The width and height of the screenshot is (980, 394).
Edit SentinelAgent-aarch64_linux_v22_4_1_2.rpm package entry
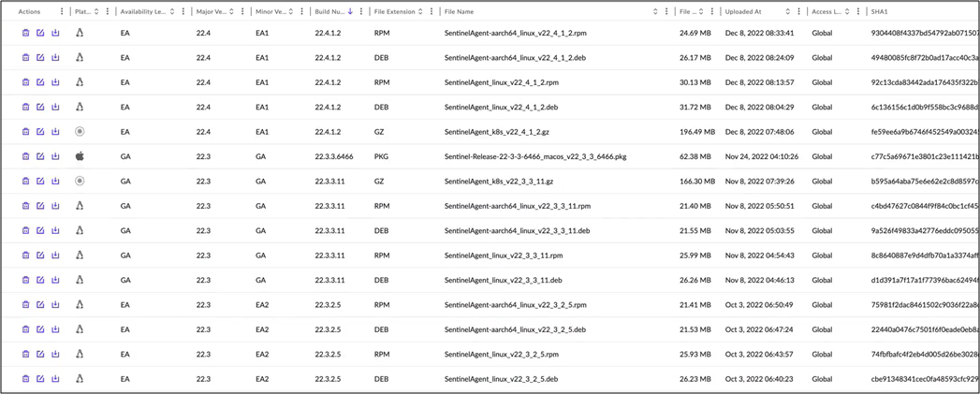point(40,33)
